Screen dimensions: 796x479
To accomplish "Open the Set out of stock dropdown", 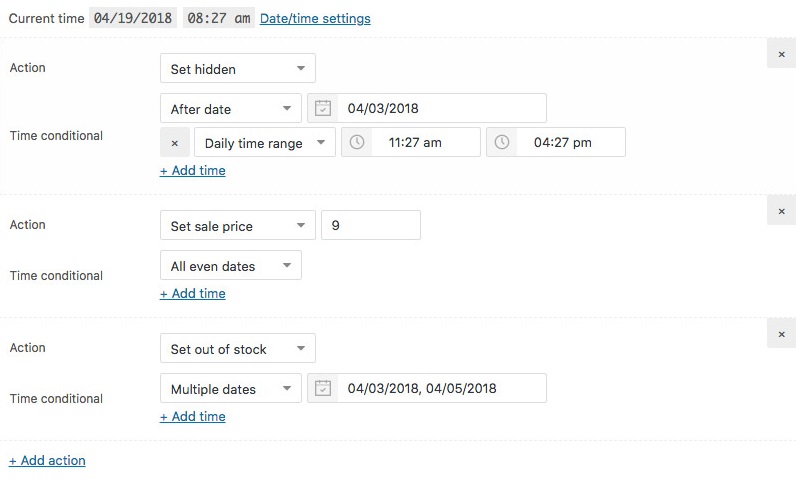I will pos(238,348).
